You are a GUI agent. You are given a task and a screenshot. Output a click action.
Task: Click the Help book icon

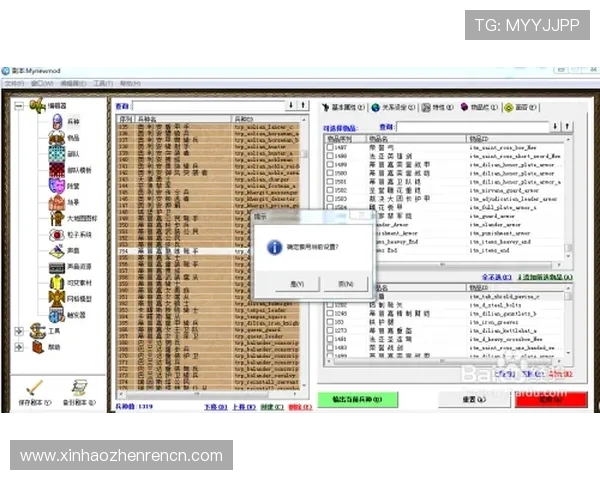[38, 347]
